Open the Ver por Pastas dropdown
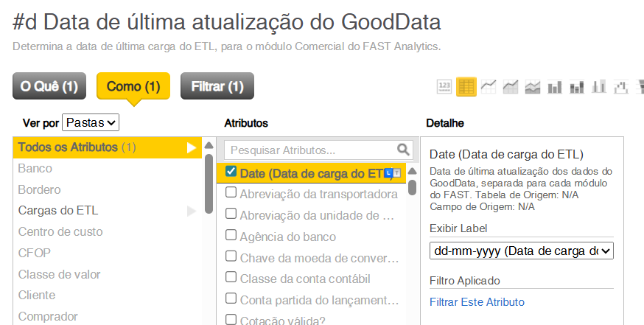This screenshot has width=644, height=325. click(x=91, y=122)
